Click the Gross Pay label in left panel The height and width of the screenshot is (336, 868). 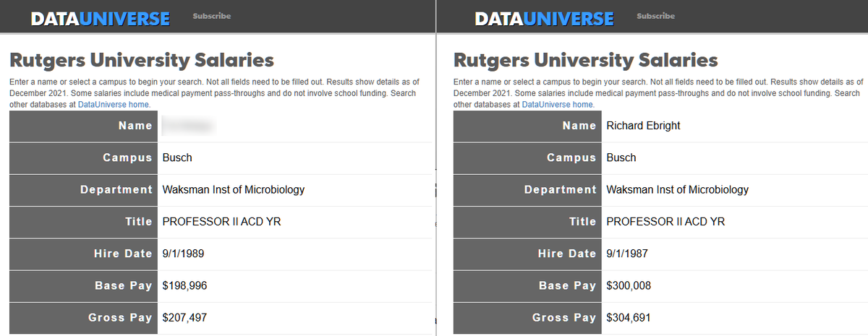(x=121, y=318)
